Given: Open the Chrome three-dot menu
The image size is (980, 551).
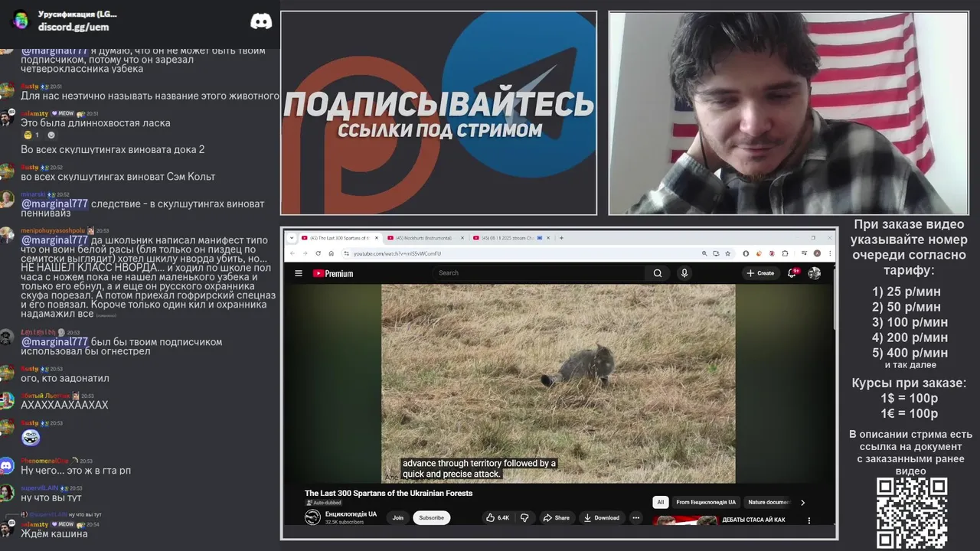Looking at the screenshot, I should [x=828, y=253].
